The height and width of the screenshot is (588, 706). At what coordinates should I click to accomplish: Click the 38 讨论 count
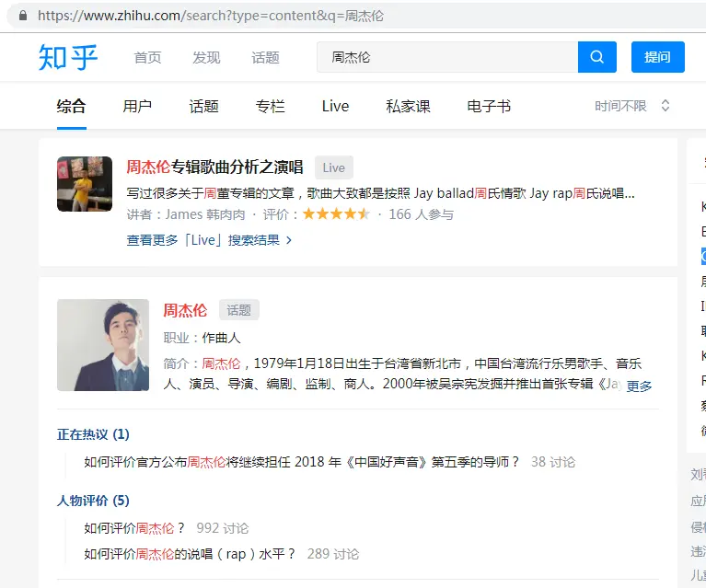coord(553,462)
